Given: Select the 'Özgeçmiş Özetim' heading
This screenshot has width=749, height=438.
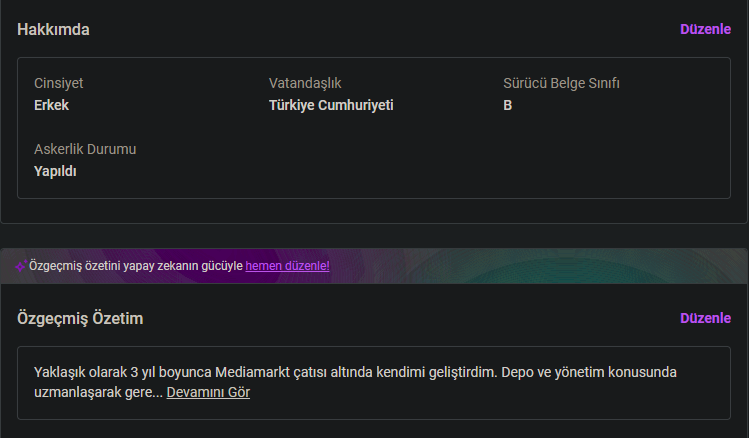Looking at the screenshot, I should [x=80, y=319].
